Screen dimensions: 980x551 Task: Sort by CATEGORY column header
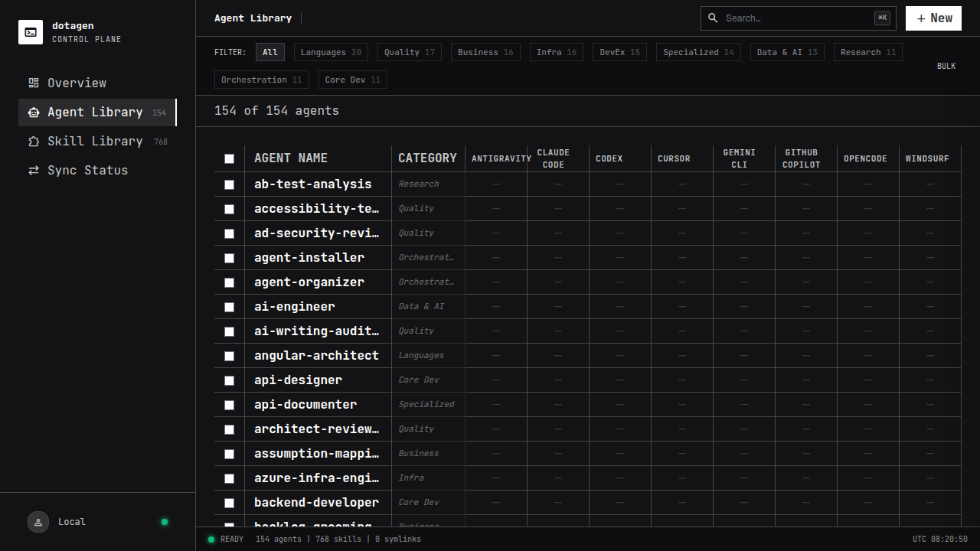427,158
